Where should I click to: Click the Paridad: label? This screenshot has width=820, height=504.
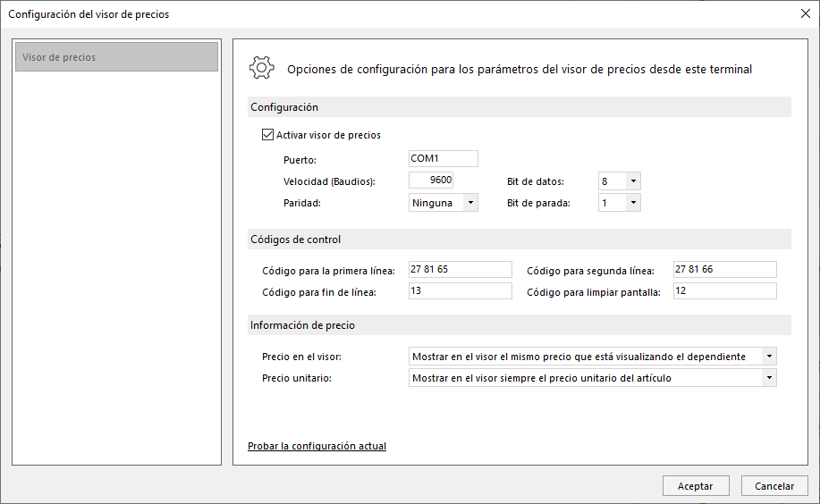click(301, 203)
